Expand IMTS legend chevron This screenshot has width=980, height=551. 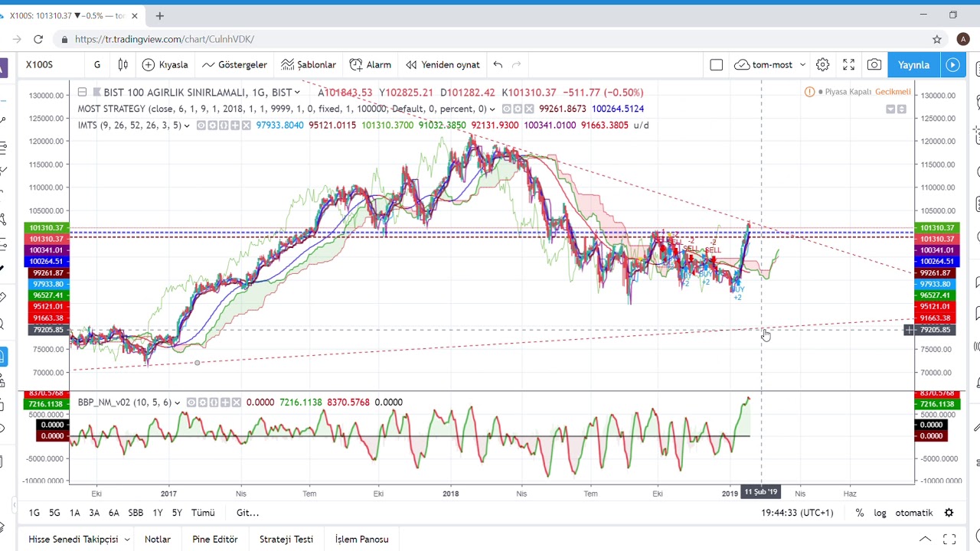[x=186, y=126]
